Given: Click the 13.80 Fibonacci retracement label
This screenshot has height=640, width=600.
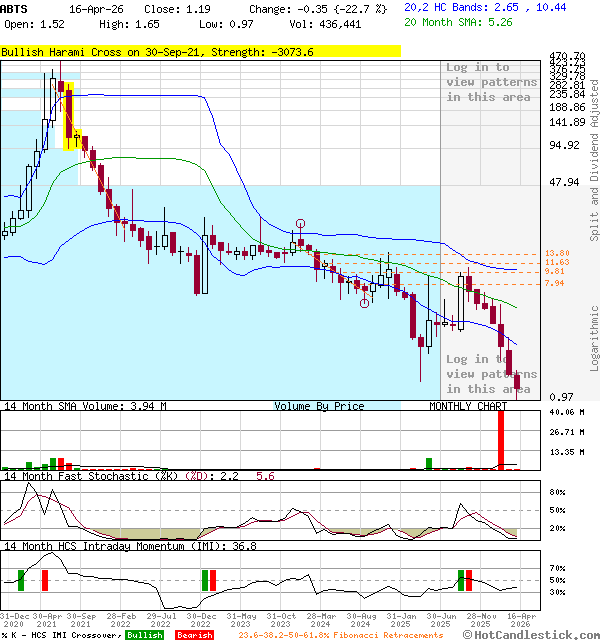Looking at the screenshot, I should (x=556, y=253).
